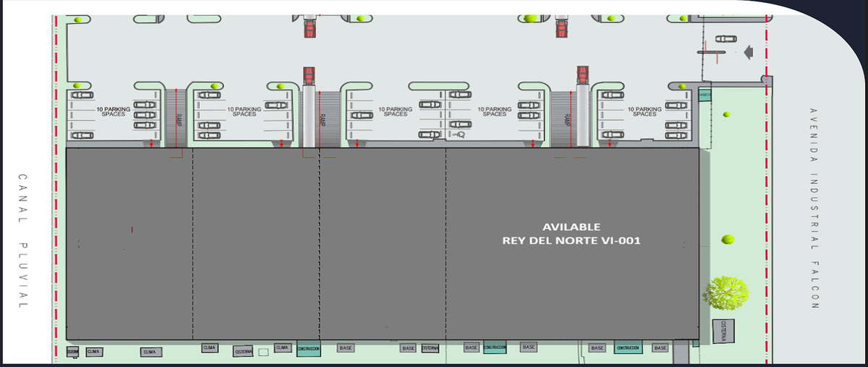
Task: Select the car at the entrance gate
Action: pos(725,38)
